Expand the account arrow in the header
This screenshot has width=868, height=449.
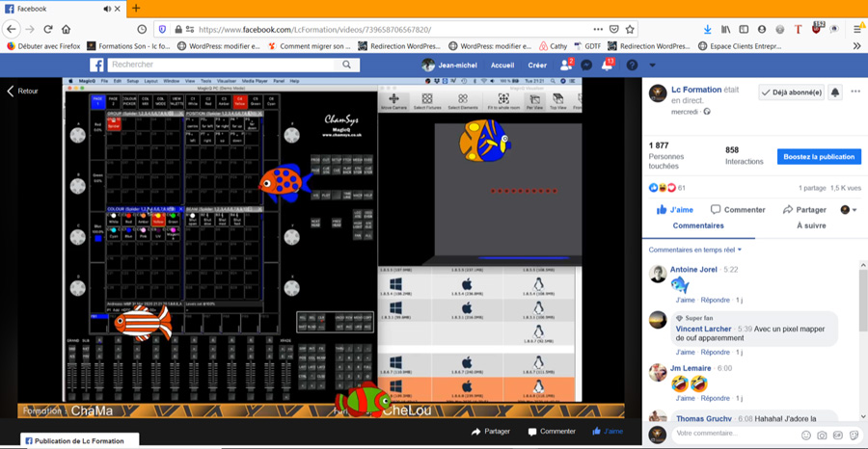tap(652, 66)
